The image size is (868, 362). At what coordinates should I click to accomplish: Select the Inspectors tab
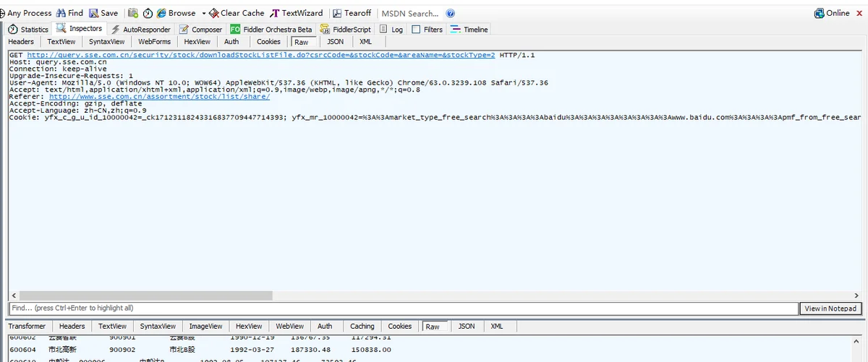80,29
